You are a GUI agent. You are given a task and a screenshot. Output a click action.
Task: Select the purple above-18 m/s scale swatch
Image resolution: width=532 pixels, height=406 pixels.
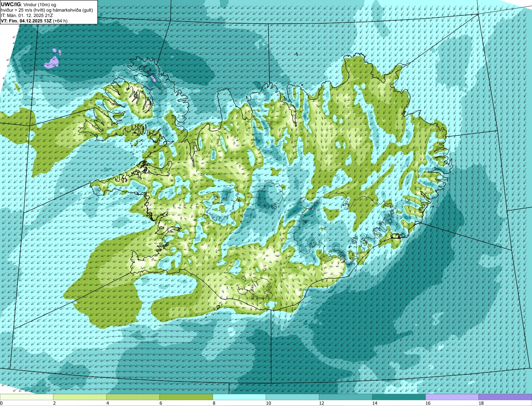pyautogui.click(x=505, y=397)
